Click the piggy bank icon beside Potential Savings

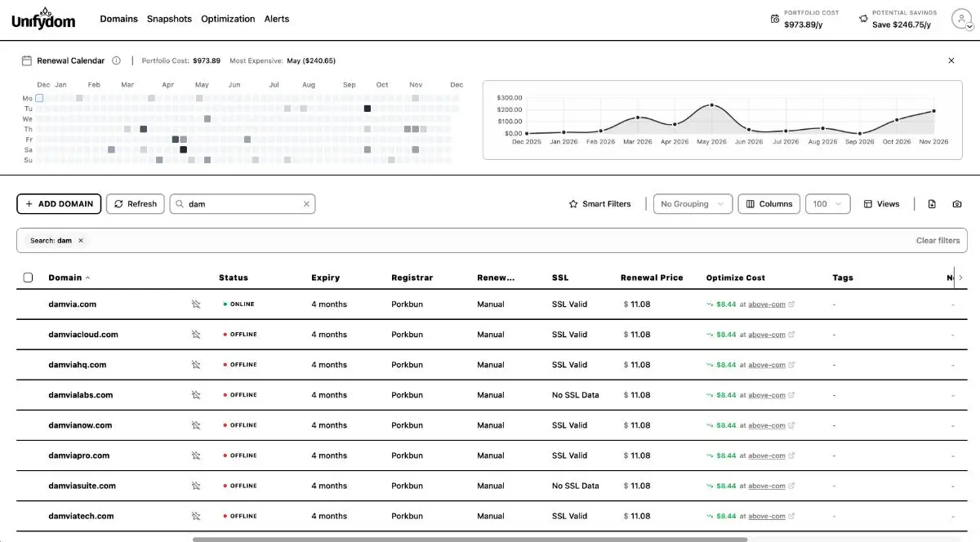863,17
